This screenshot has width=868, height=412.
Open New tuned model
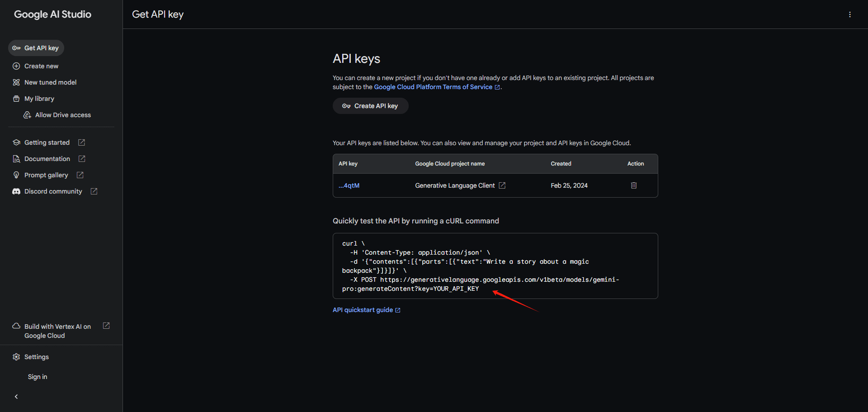pos(51,82)
